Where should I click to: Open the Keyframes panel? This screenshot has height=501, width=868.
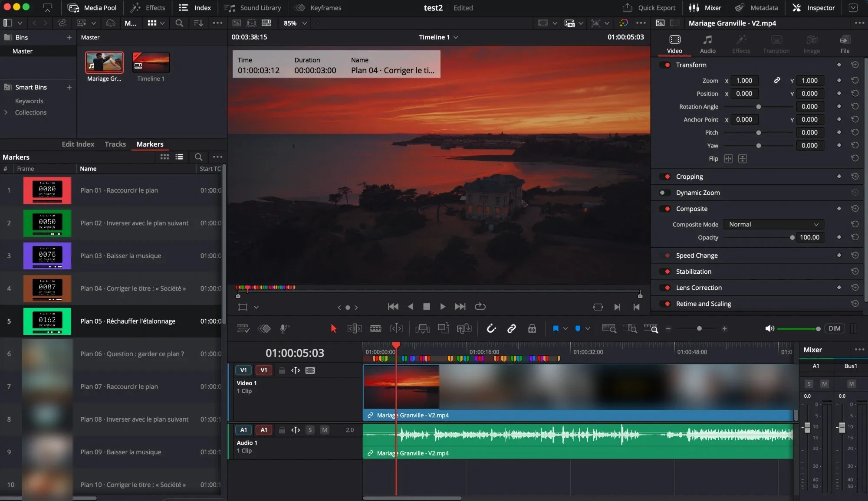[318, 8]
